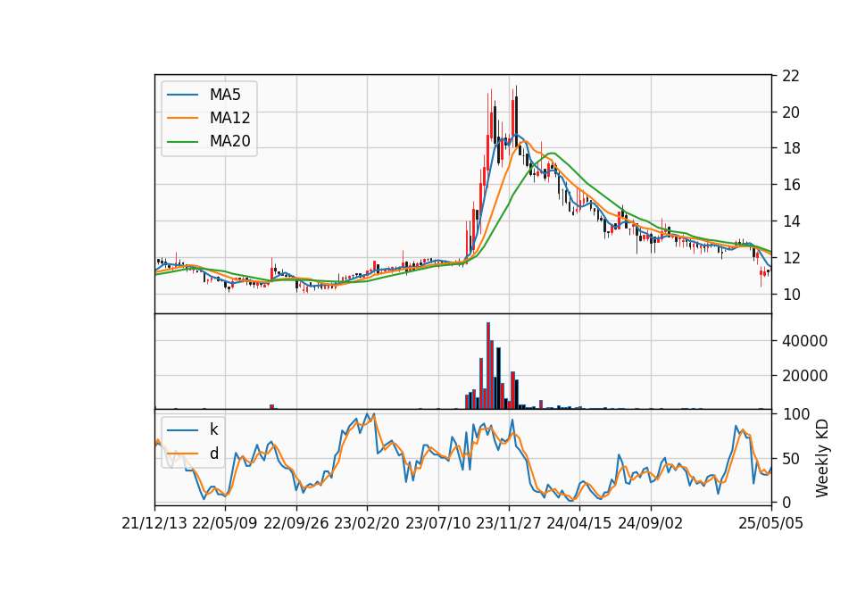
Task: Click the KD axis value 100
Action: pos(795,414)
